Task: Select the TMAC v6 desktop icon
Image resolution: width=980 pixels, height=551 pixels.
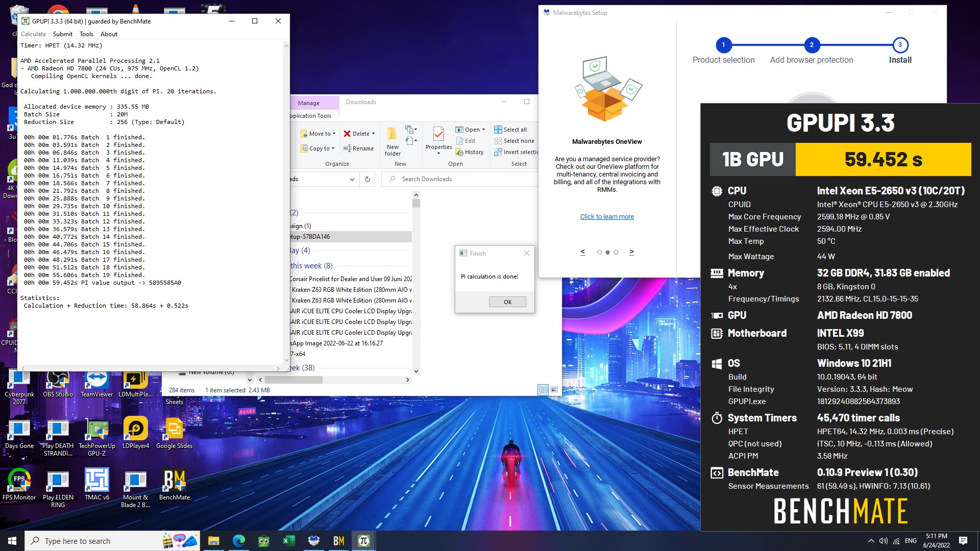Action: click(97, 485)
